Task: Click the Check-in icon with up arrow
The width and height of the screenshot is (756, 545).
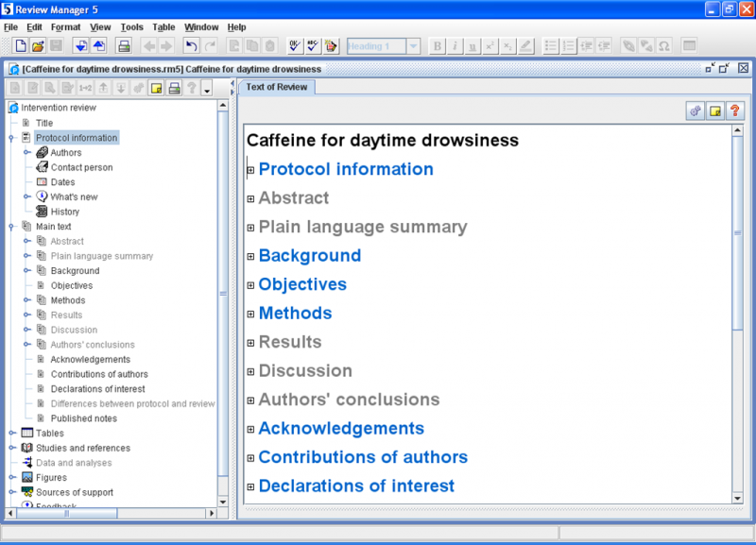Action: [x=99, y=45]
